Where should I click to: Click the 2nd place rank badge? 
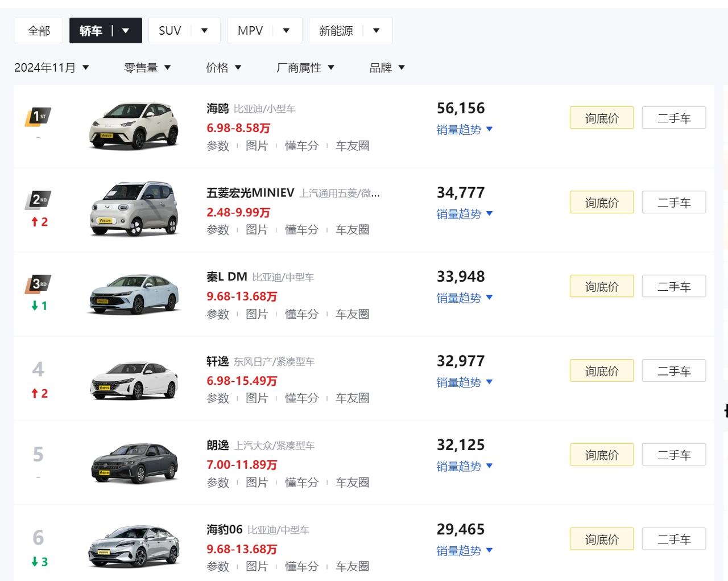(38, 200)
